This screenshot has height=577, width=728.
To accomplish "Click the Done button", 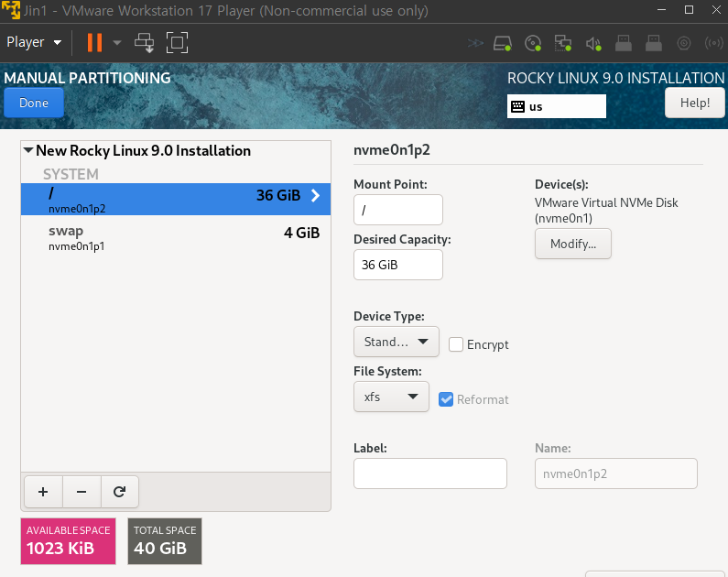I will coord(34,103).
